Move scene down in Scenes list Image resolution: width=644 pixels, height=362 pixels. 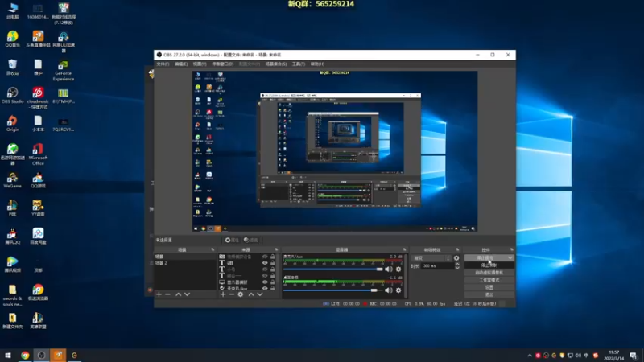coord(188,294)
